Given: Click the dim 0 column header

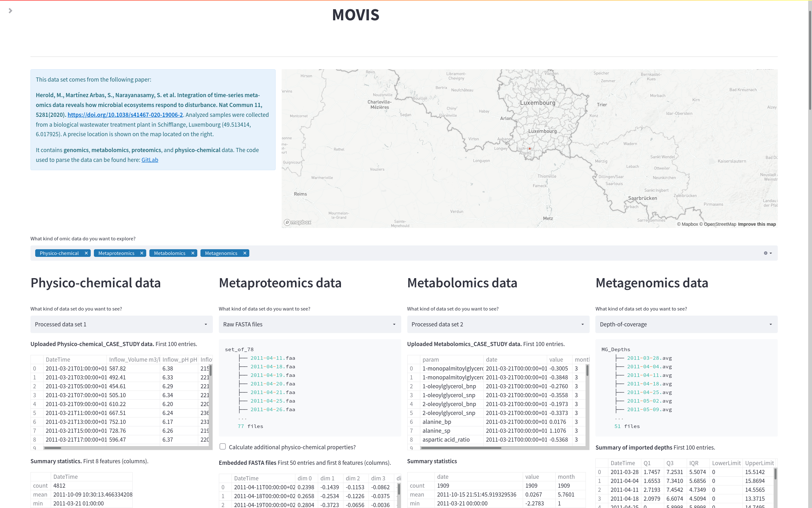Looking at the screenshot, I should (x=306, y=478).
